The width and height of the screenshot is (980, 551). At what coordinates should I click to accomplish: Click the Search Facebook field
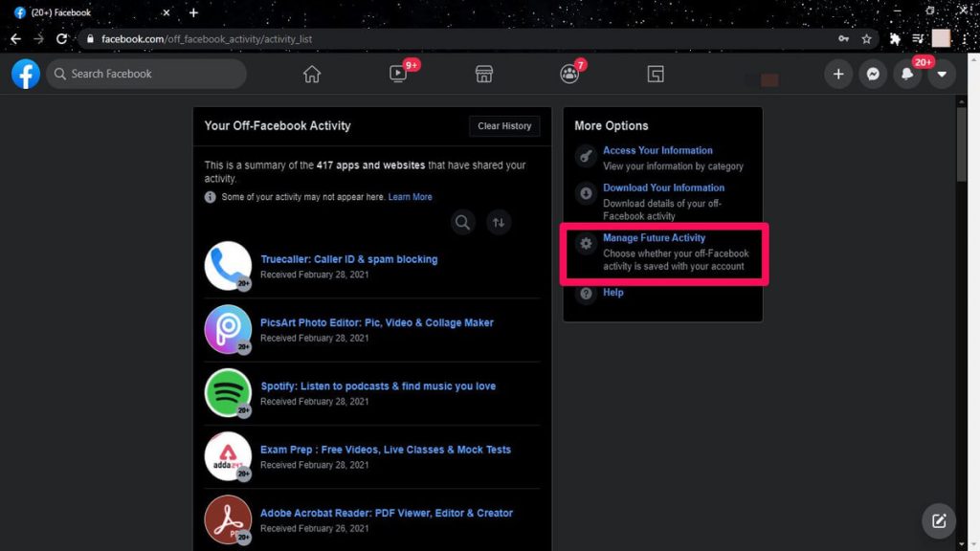pos(144,74)
